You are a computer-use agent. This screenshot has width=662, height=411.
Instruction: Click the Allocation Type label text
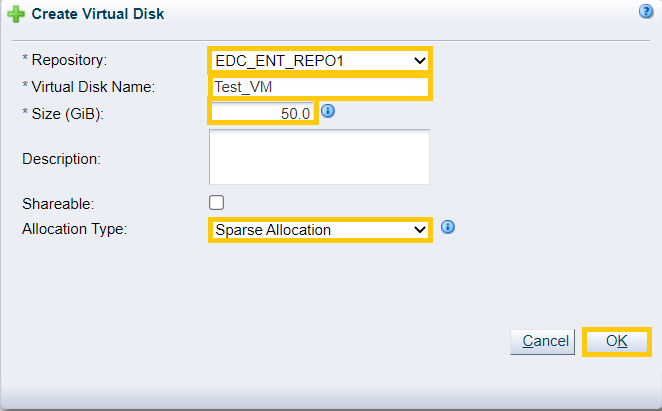tap(74, 229)
